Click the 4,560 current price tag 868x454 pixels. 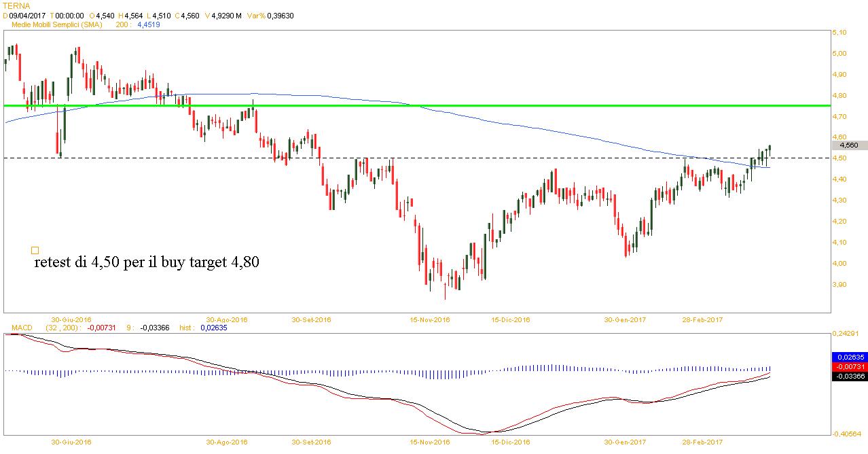tap(848, 145)
